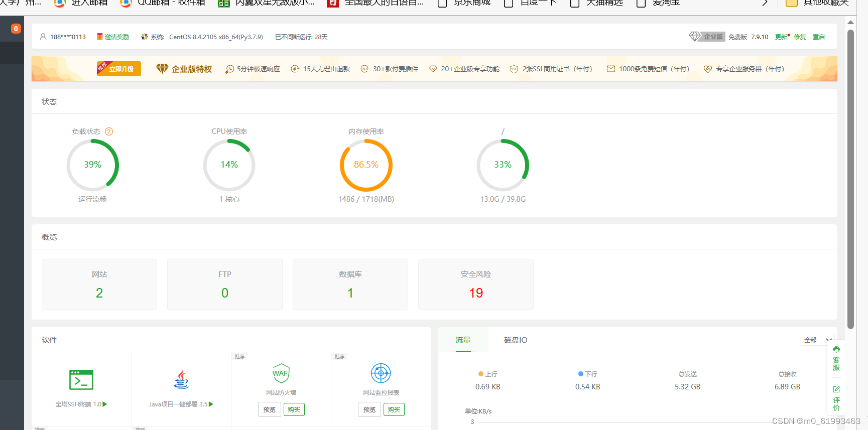
Task: Click the page vertical scrollbar thumb
Action: coord(850,179)
